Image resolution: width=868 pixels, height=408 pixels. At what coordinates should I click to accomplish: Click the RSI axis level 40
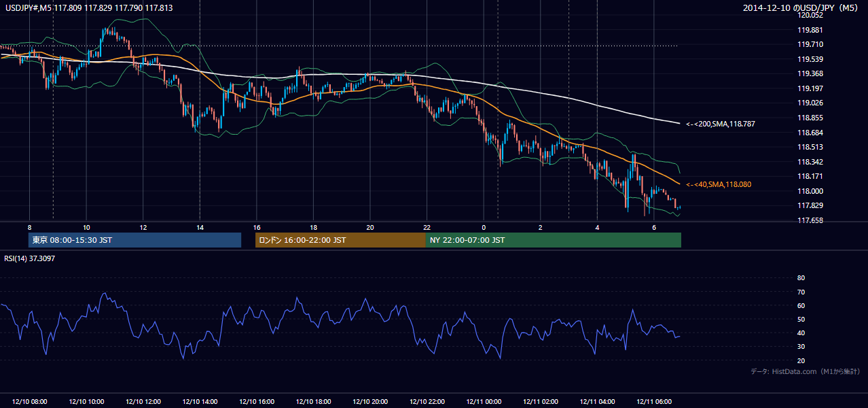tap(801, 333)
